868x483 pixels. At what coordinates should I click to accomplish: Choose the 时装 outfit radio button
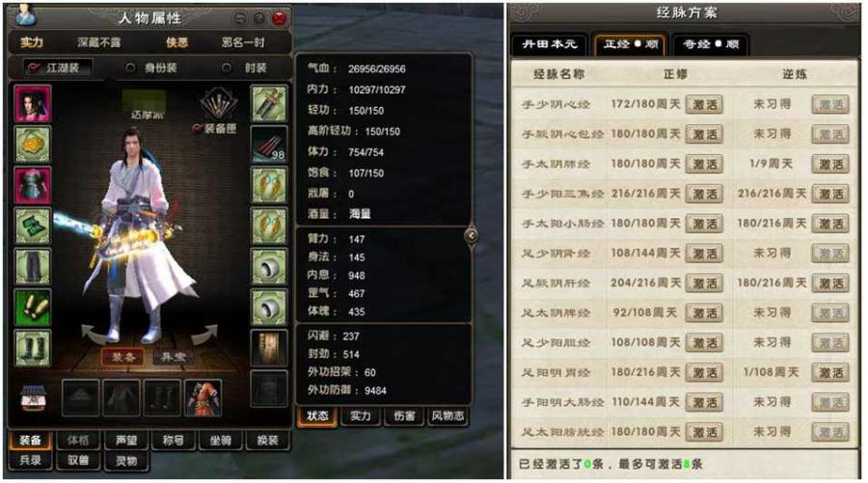point(227,68)
